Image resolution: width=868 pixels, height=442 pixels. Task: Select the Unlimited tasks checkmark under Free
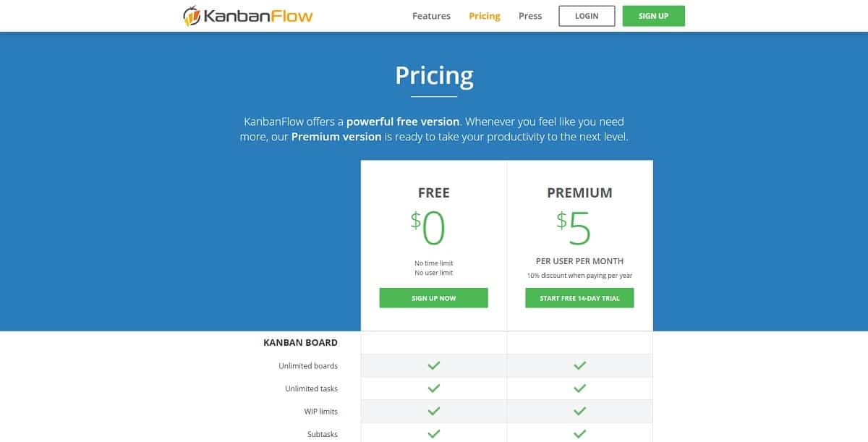433,388
